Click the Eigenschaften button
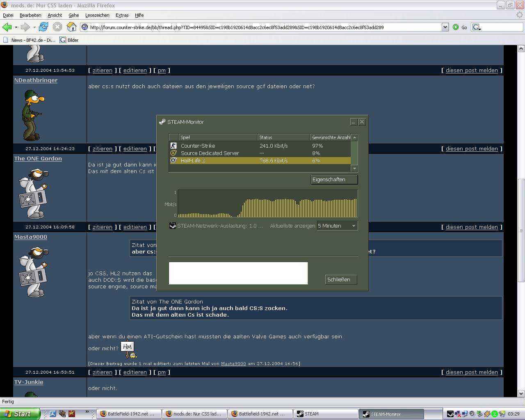Image resolution: width=525 pixels, height=420 pixels. (x=334, y=180)
